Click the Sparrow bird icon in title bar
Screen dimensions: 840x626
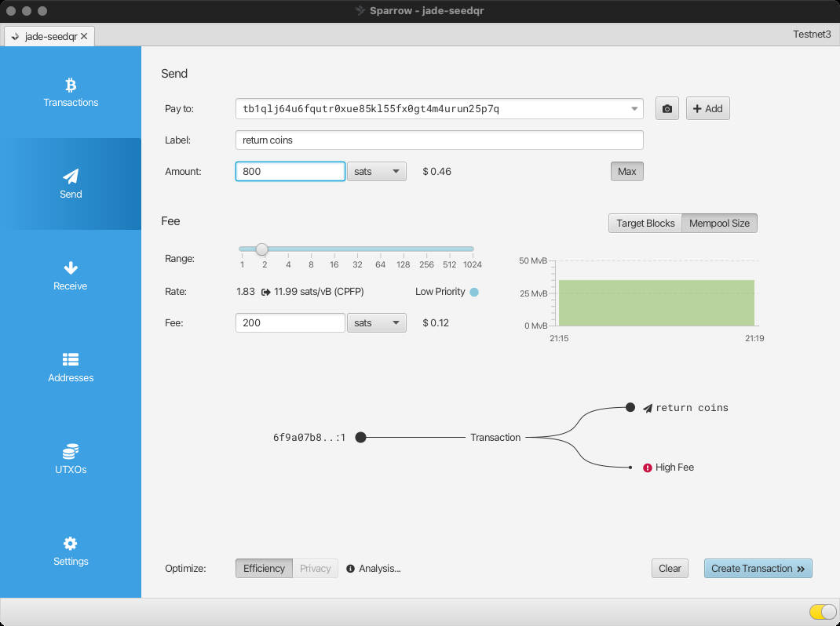[x=360, y=11]
